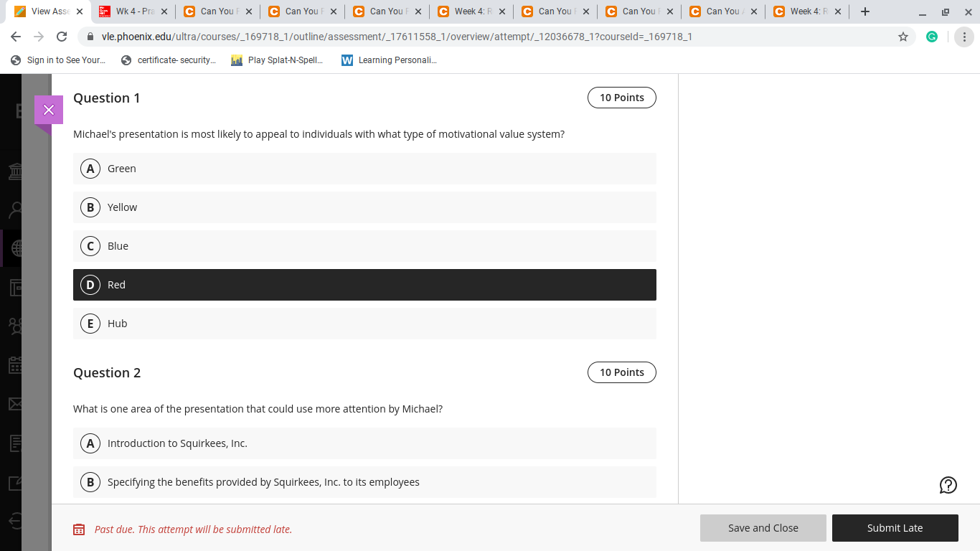Switch to the "Can You A" tab
This screenshot has height=551, width=980.
[x=724, y=11]
